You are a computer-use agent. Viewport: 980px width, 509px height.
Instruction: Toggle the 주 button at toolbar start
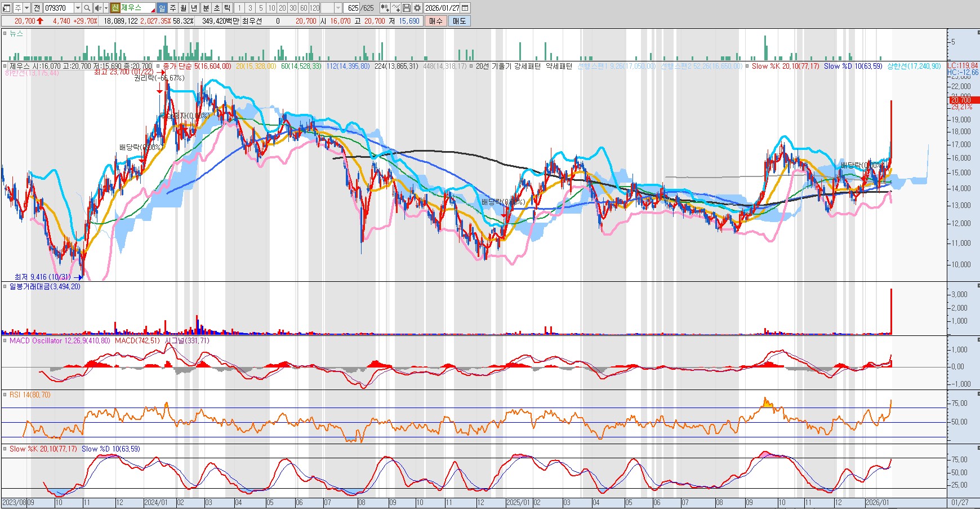pyautogui.click(x=18, y=8)
